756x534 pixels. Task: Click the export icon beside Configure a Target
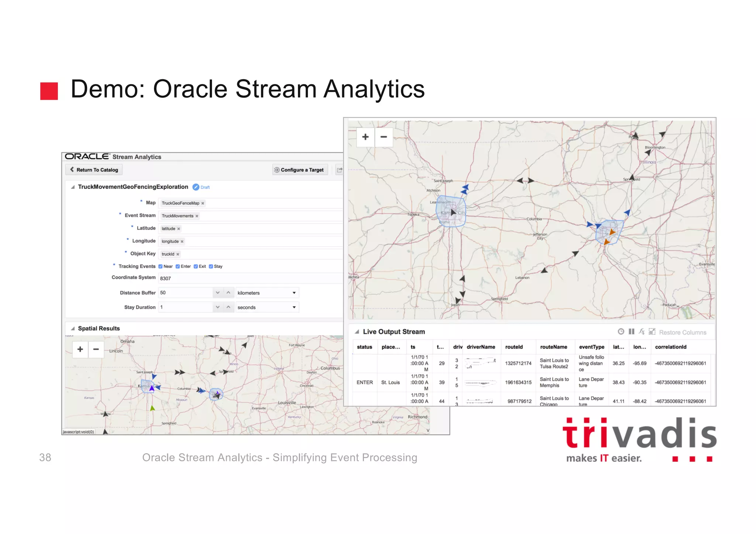click(x=339, y=170)
